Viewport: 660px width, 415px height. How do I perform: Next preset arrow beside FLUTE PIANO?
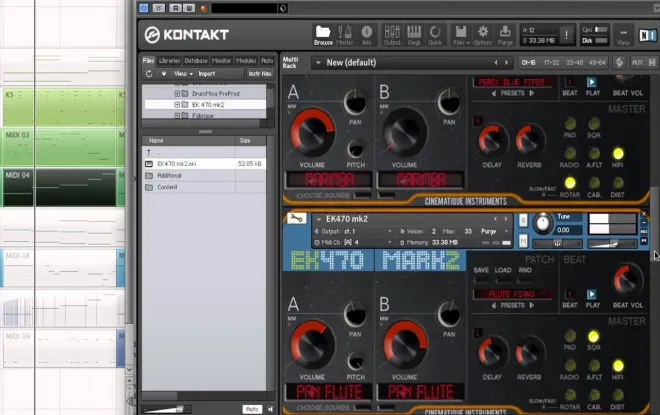[x=532, y=305]
